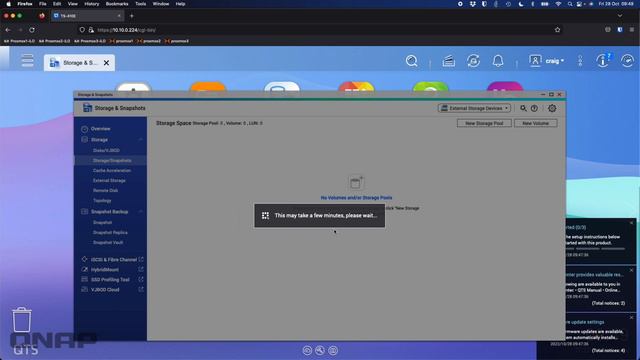Open the Apple menu
The height and width of the screenshot is (360, 640).
8,4
